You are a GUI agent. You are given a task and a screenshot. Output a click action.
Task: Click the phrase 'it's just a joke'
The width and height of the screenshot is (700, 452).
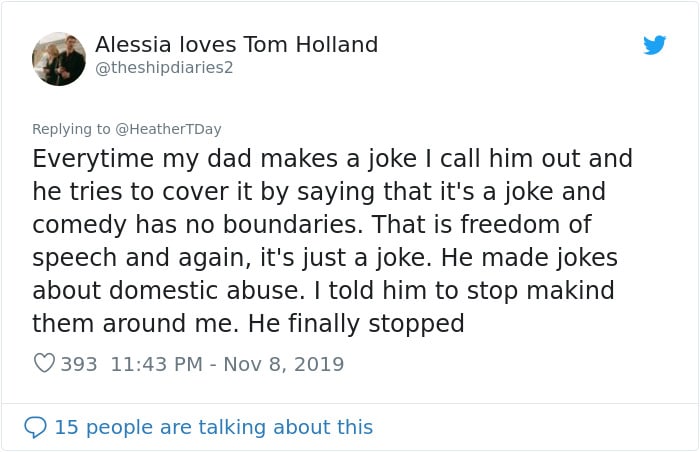pyautogui.click(x=346, y=258)
